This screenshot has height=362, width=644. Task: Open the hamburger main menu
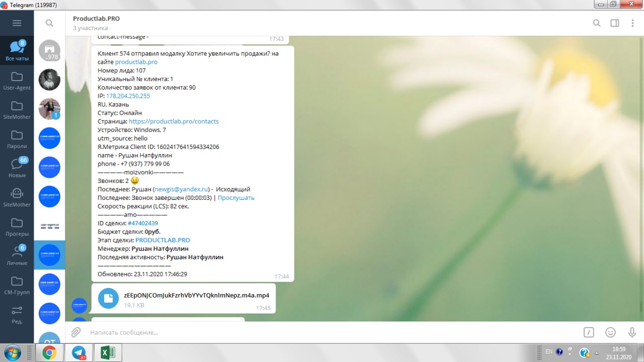click(x=17, y=23)
